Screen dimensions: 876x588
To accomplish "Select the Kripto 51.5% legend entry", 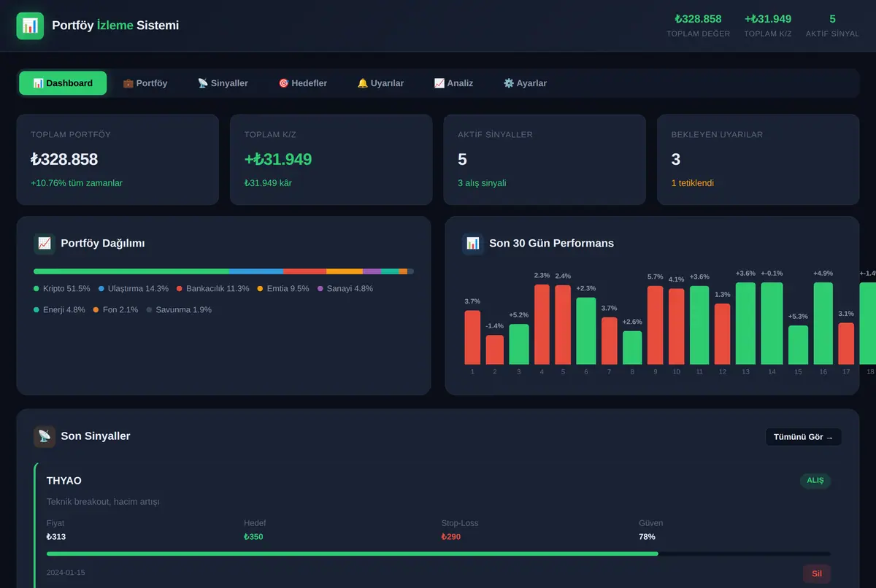I will pos(62,289).
